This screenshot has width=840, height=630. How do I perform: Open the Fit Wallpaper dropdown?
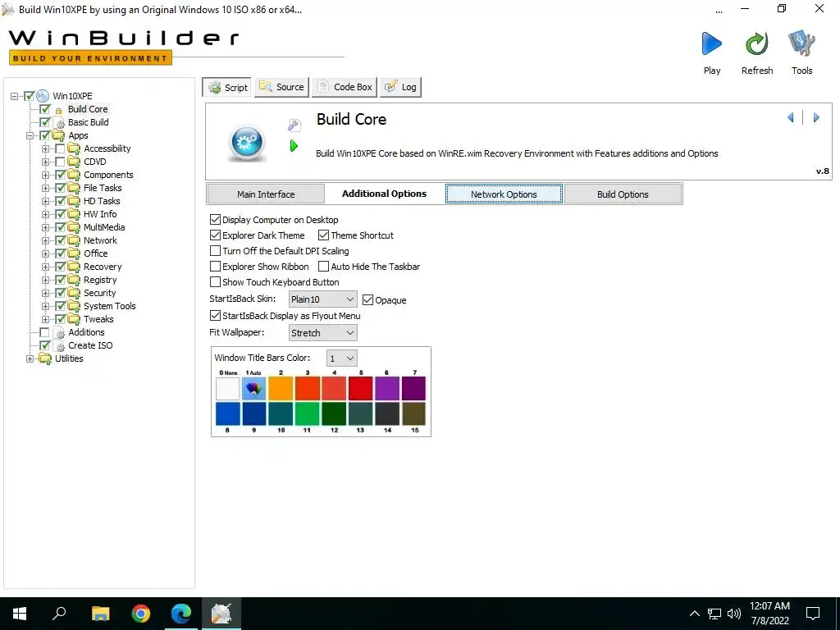322,333
